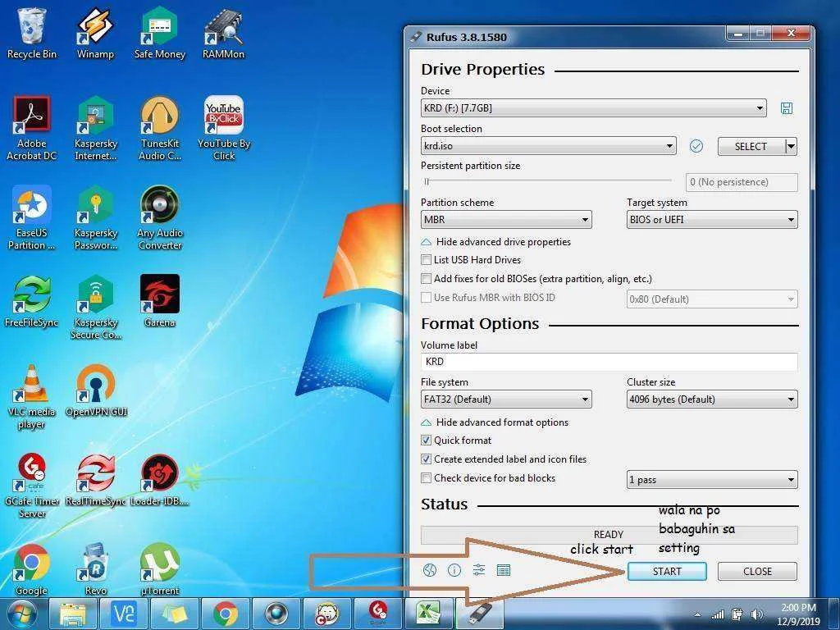Collapse Hide advanced format options
The image size is (840, 630).
click(x=495, y=422)
